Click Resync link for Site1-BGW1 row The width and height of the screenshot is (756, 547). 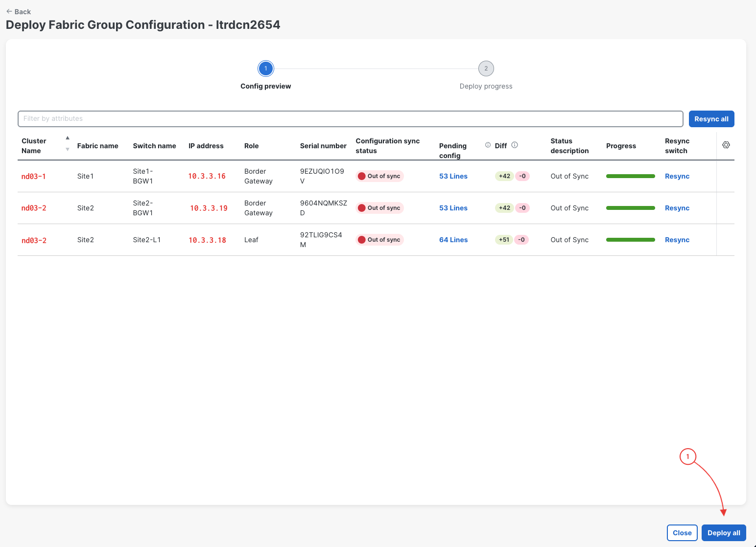pos(677,176)
